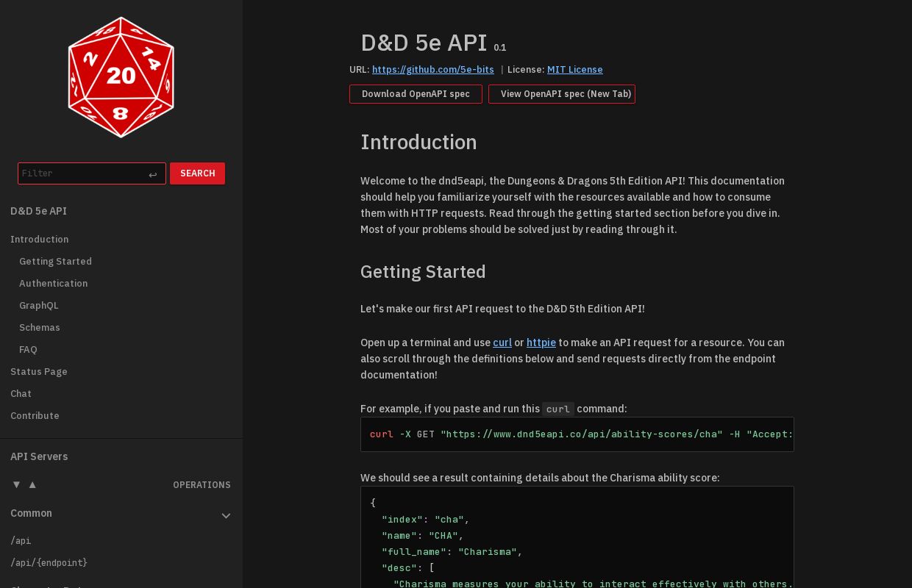The width and height of the screenshot is (912, 588).
Task: Open Chat sidebar item
Action: (x=21, y=394)
